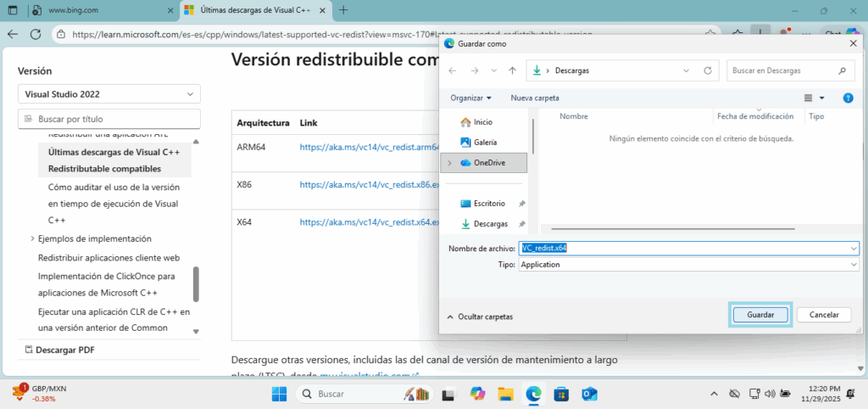Click the ARM64 vc_redist download link
Viewport: 868px width, 409px height.
pyautogui.click(x=370, y=148)
